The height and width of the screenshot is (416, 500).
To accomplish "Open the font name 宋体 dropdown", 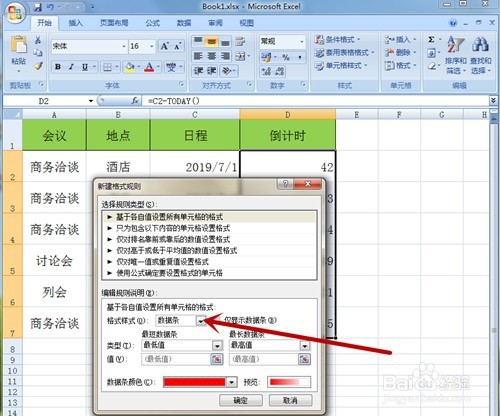I will tap(124, 46).
